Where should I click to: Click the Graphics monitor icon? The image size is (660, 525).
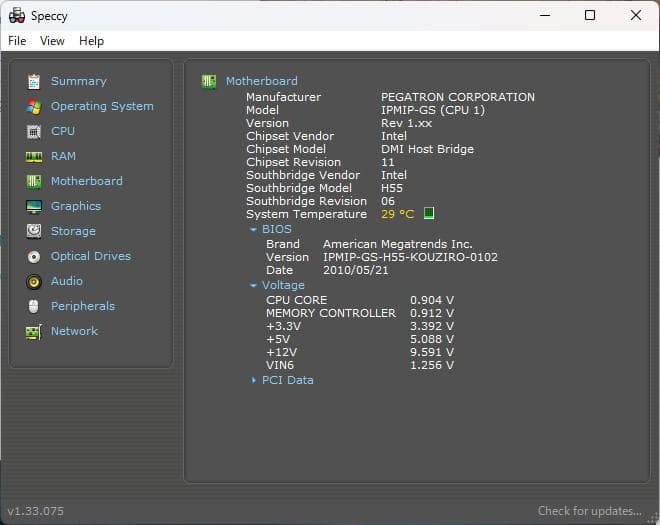pyautogui.click(x=34, y=207)
